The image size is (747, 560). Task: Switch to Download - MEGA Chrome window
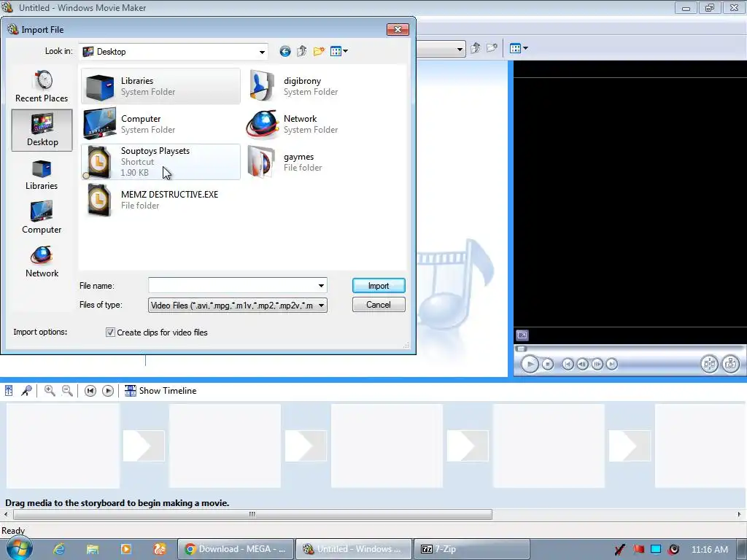coord(236,549)
